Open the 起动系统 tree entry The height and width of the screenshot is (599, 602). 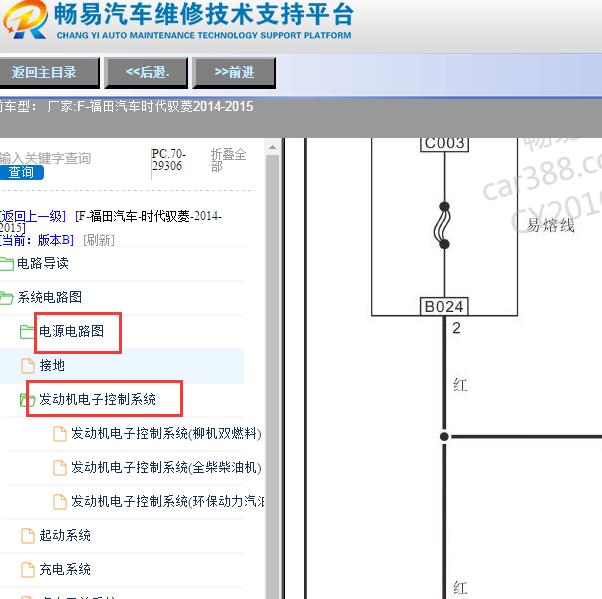click(x=65, y=535)
